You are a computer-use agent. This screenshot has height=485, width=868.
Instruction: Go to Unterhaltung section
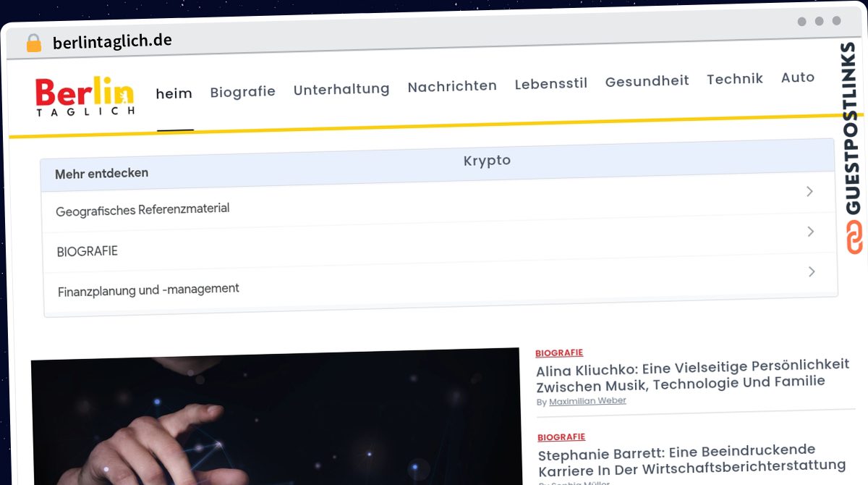click(x=341, y=89)
